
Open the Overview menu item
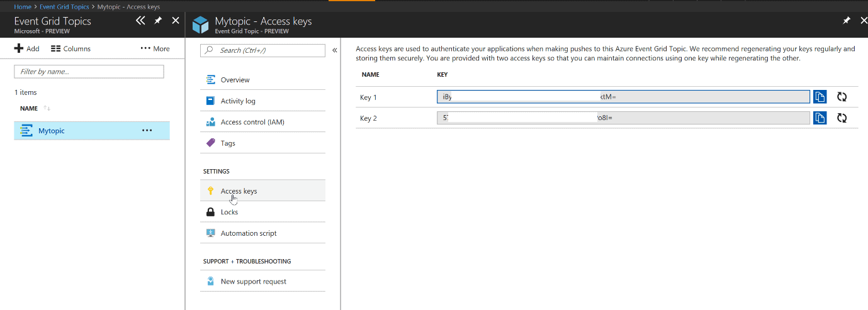tap(262, 80)
